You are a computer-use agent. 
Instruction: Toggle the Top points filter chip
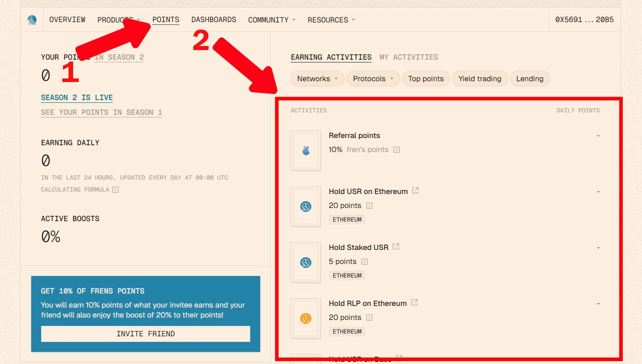pyautogui.click(x=426, y=79)
